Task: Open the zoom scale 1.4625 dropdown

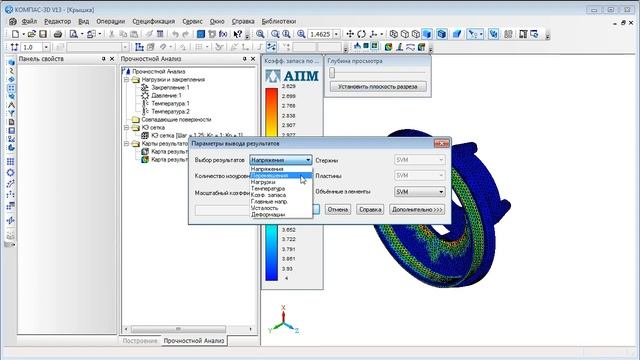Action: pos(336,34)
